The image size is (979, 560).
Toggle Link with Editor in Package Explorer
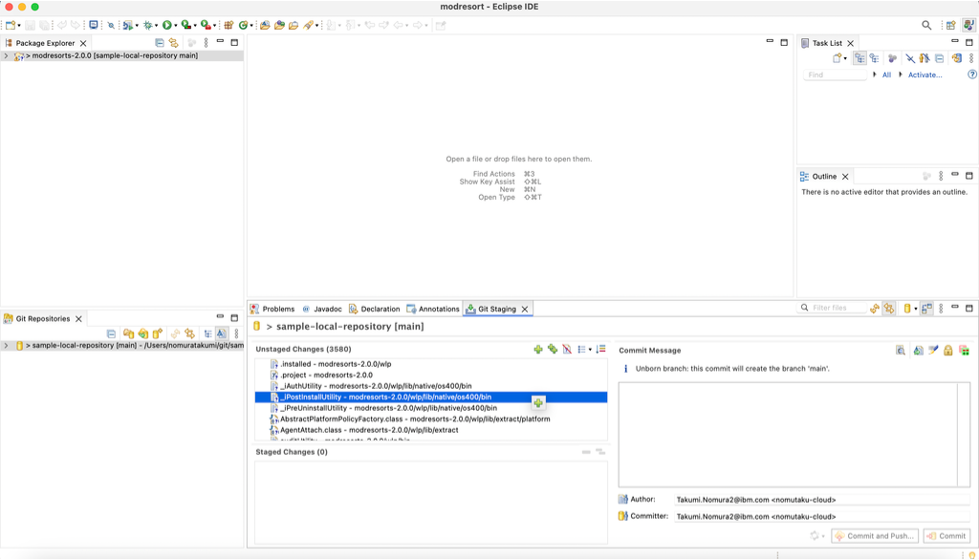click(174, 43)
